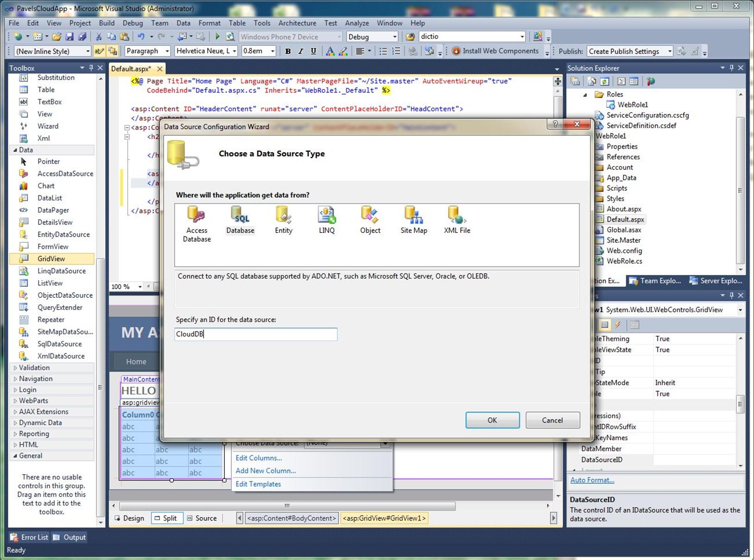Start debugging with the green play icon

[x=217, y=37]
